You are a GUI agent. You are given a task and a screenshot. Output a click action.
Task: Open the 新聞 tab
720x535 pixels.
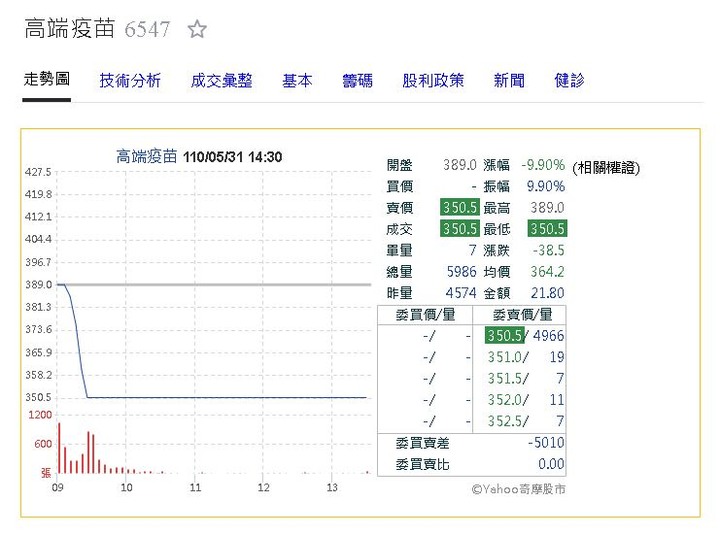pos(509,81)
